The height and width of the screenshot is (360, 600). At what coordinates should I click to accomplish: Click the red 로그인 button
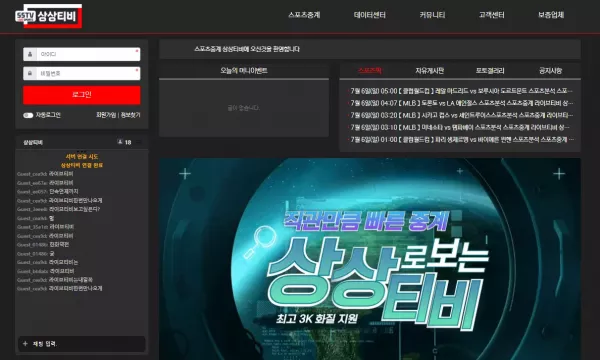pyautogui.click(x=82, y=95)
